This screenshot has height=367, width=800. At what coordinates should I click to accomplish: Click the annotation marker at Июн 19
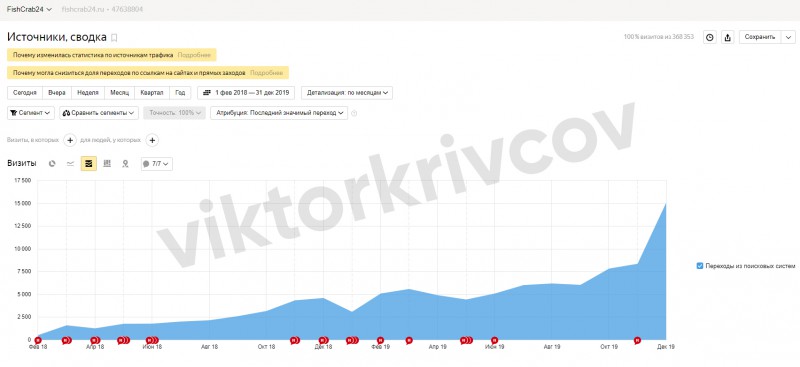pyautogui.click(x=494, y=340)
